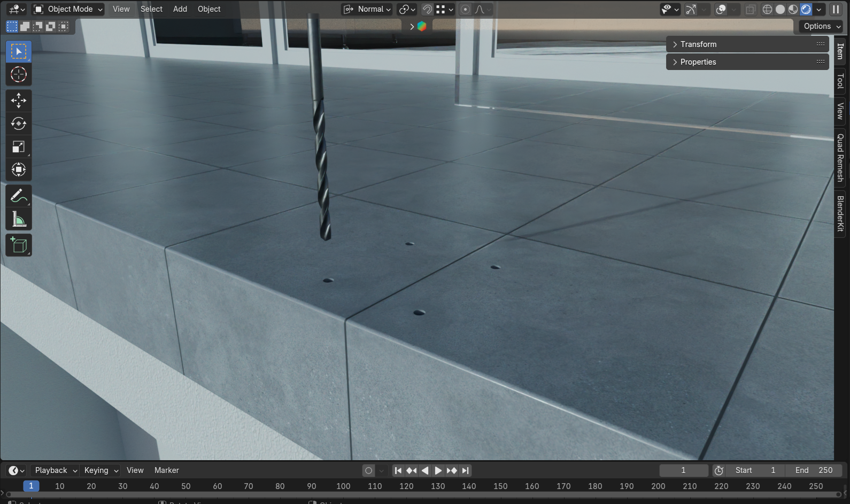Select the Transform tool icon
Viewport: 850px width, 504px height.
(19, 170)
